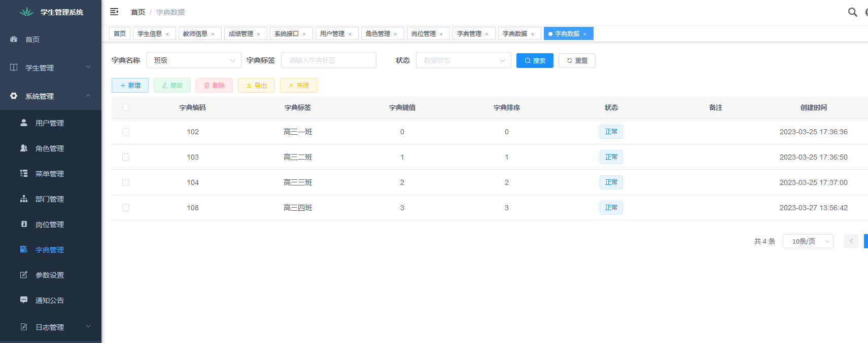
Task: Close the 用户管理 tab
Action: (350, 34)
